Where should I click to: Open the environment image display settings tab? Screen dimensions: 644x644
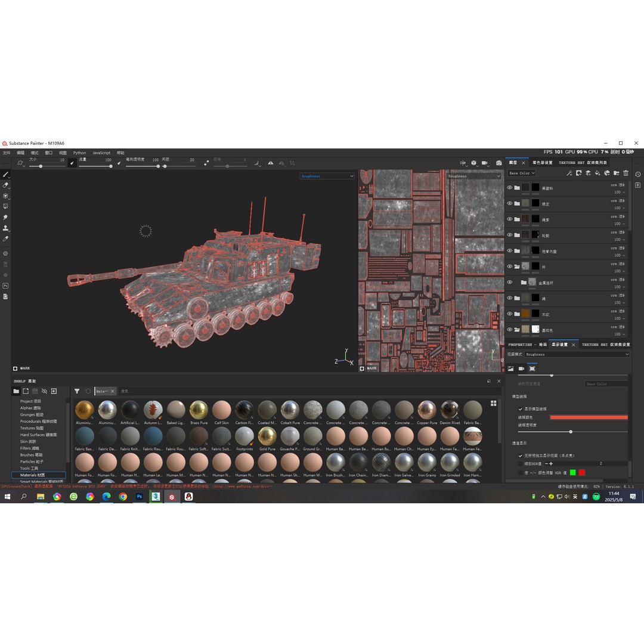tap(510, 369)
